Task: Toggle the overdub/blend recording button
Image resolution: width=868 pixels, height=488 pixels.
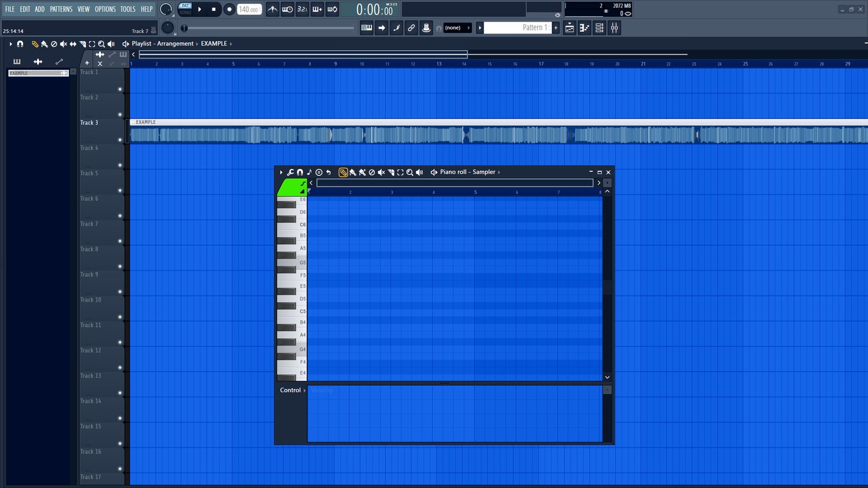Action: [x=318, y=9]
